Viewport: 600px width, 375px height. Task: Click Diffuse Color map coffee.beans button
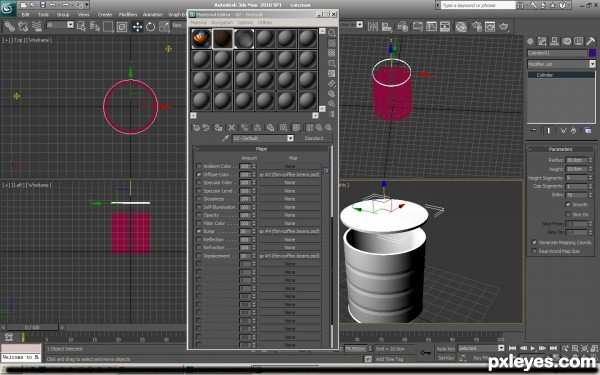pyautogui.click(x=290, y=174)
